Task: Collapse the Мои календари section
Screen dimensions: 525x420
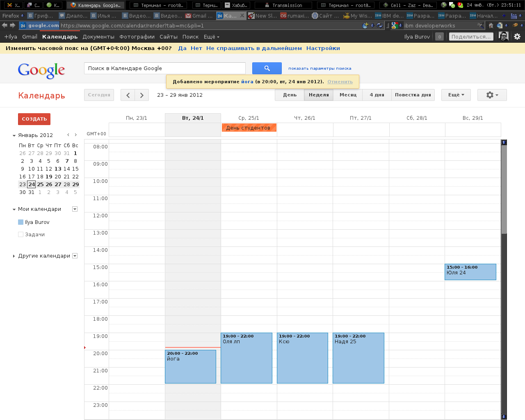Action: click(14, 210)
